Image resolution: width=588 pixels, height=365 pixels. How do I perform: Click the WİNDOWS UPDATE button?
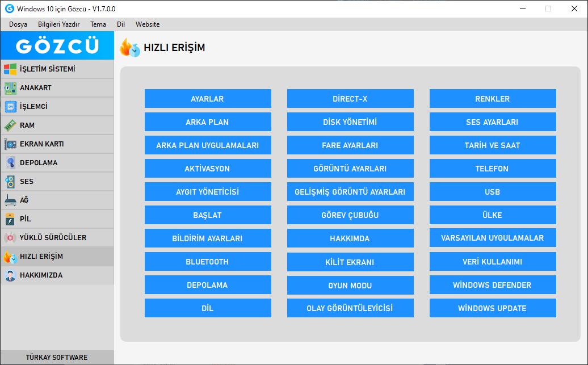[493, 308]
